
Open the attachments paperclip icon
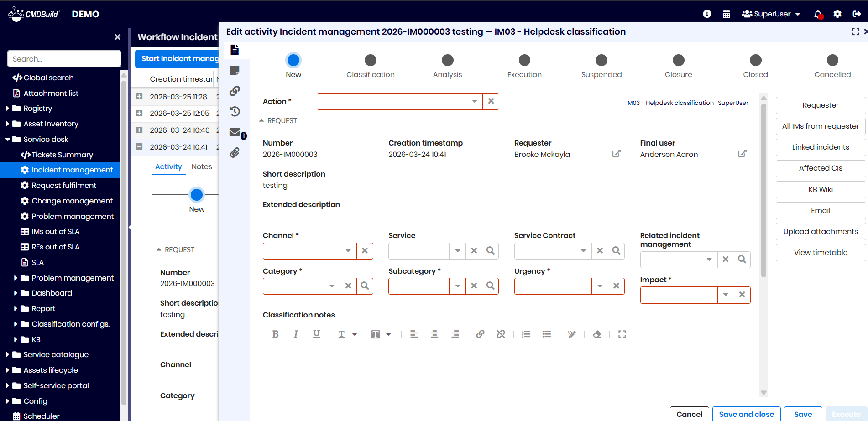pyautogui.click(x=235, y=153)
